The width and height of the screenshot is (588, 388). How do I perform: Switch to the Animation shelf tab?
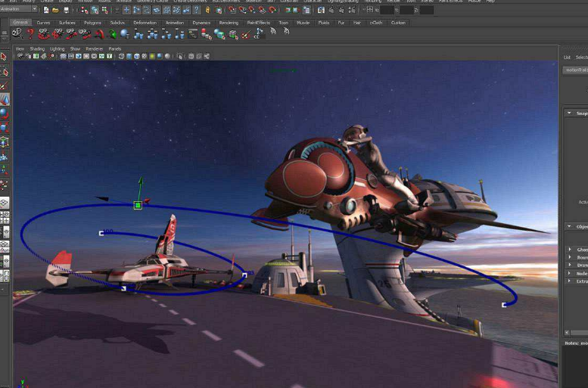pos(175,23)
